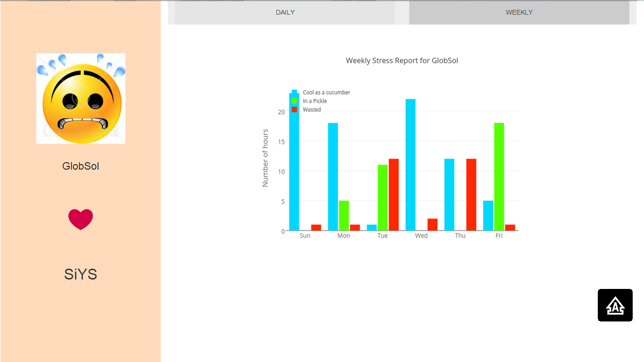Click Thursday's blue bar
This screenshot has height=362, width=644.
pyautogui.click(x=449, y=195)
